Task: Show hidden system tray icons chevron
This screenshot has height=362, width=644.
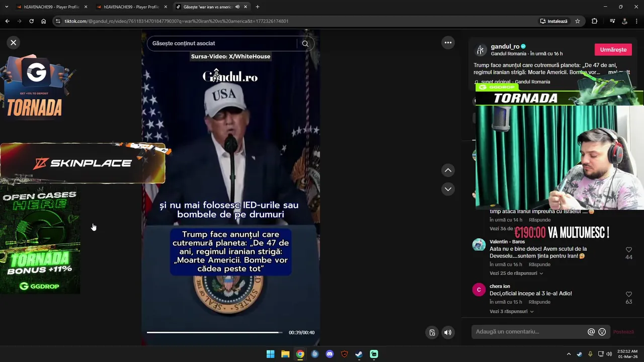Action: click(569, 354)
